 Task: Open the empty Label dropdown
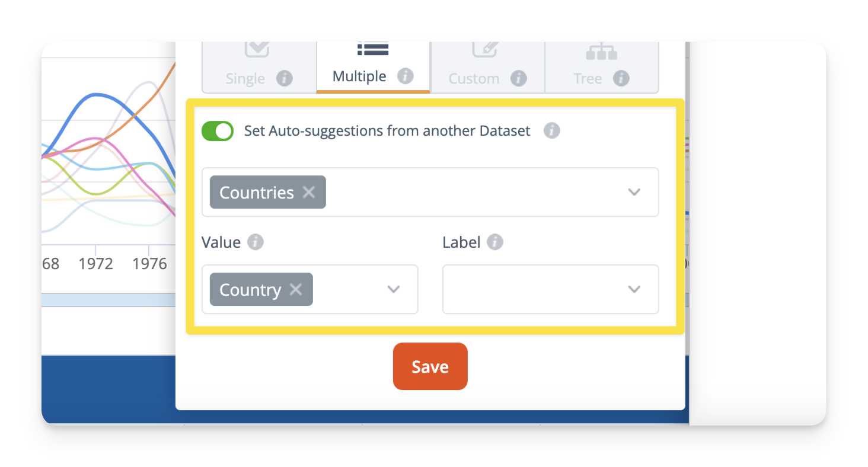tap(550, 289)
